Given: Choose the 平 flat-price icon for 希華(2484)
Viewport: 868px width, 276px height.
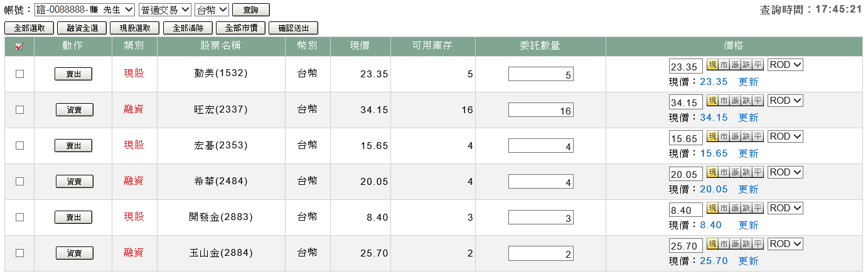Looking at the screenshot, I should click(x=758, y=173).
